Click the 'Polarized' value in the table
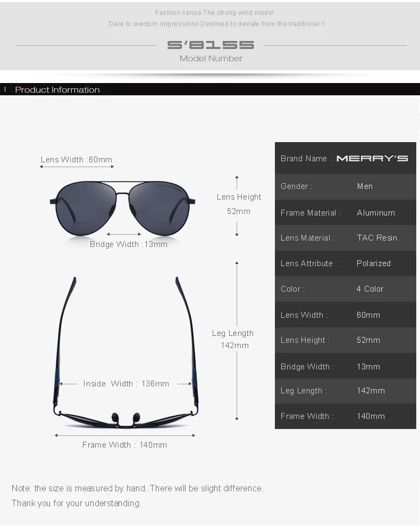Viewport: 420px width, 528px height. pos(374,263)
